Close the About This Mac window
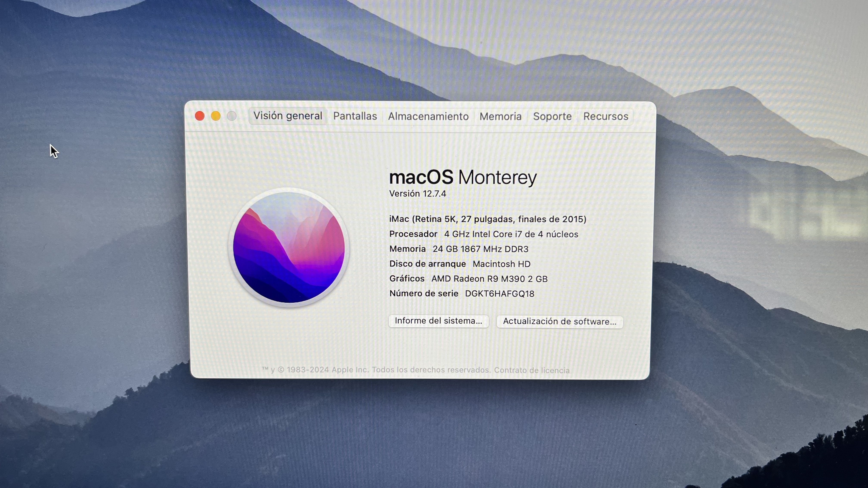 pos(200,116)
